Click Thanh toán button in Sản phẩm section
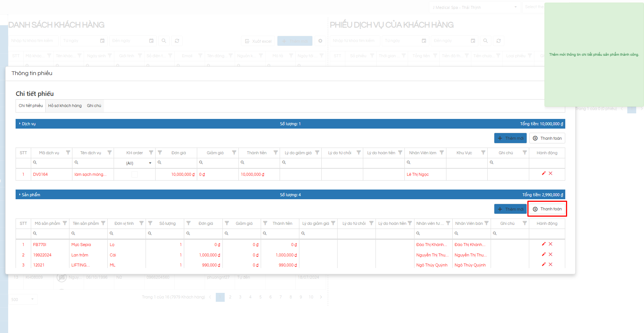This screenshot has height=333, width=644. click(547, 209)
